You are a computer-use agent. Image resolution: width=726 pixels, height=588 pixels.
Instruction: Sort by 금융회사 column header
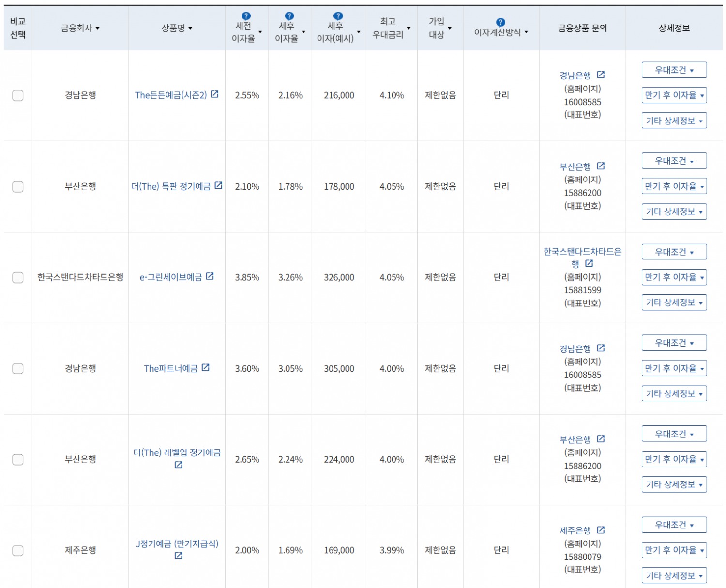80,28
